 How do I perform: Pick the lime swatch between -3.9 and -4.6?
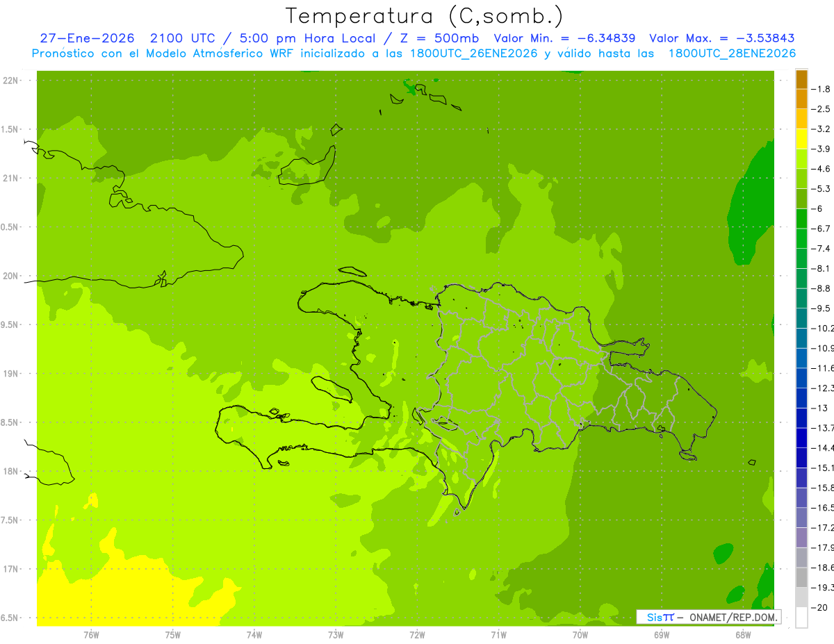click(x=801, y=159)
